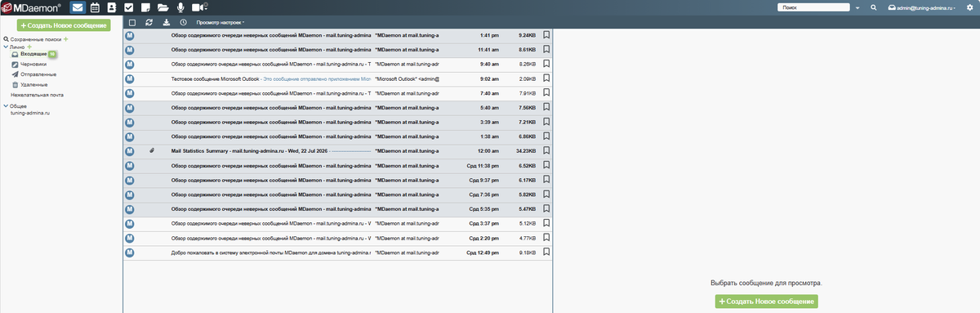The image size is (980, 313).
Task: Flag the 9:02 am Microsoft Outlook message
Action: [x=546, y=78]
